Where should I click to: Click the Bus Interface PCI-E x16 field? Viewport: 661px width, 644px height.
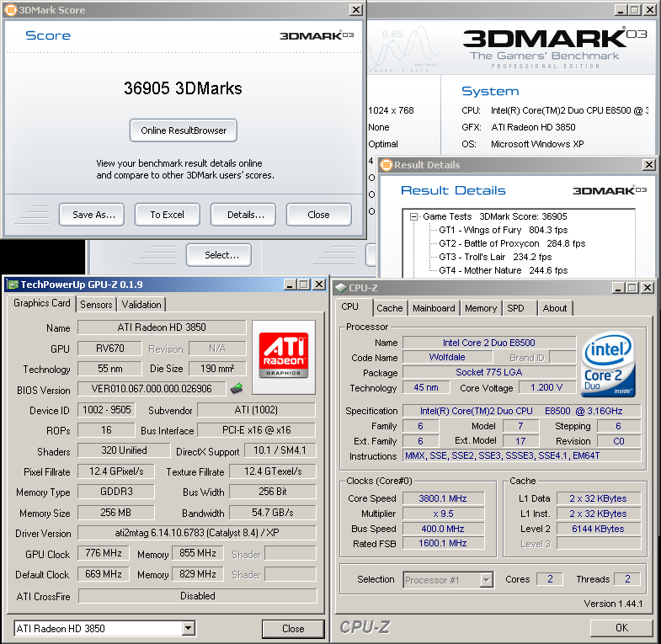(256, 430)
